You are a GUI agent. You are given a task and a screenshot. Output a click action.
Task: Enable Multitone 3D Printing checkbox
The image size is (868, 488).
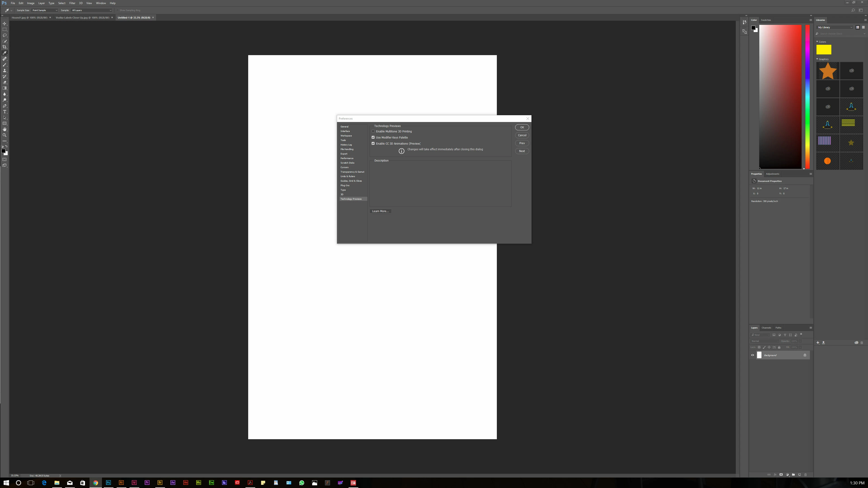(373, 131)
